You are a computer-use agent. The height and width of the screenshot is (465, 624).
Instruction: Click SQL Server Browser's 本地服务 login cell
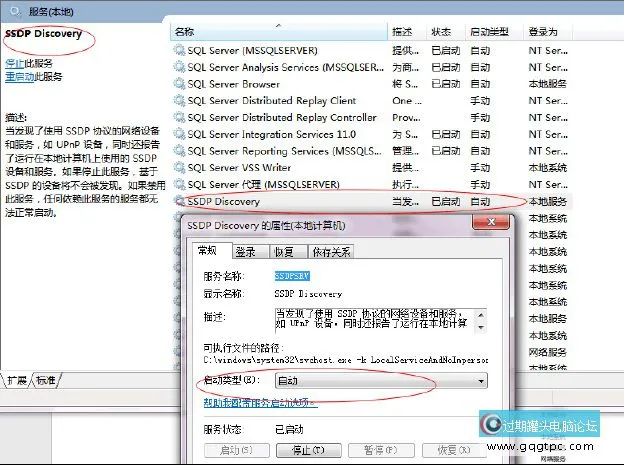[548, 84]
